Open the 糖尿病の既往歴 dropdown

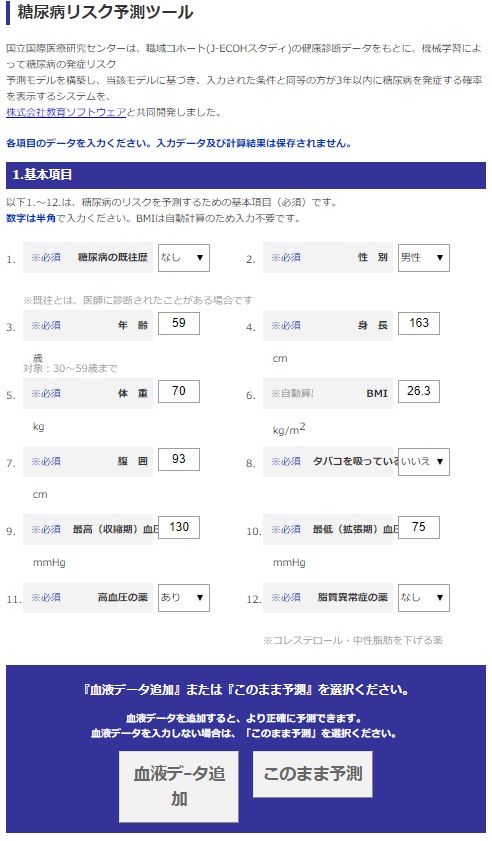183,258
